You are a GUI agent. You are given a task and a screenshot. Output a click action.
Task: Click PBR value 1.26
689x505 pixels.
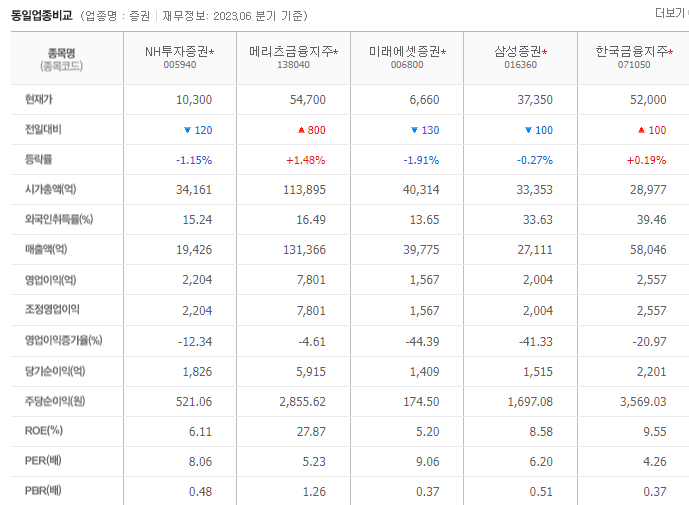click(314, 492)
